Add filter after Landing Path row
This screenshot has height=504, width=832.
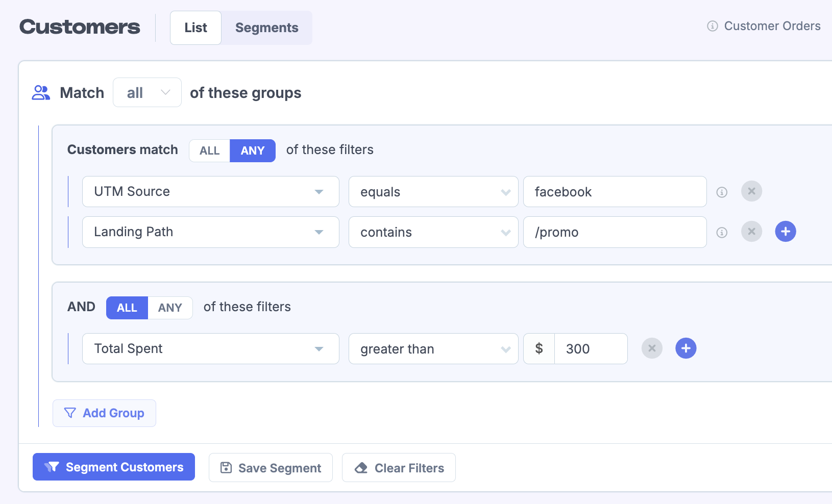[x=786, y=232]
